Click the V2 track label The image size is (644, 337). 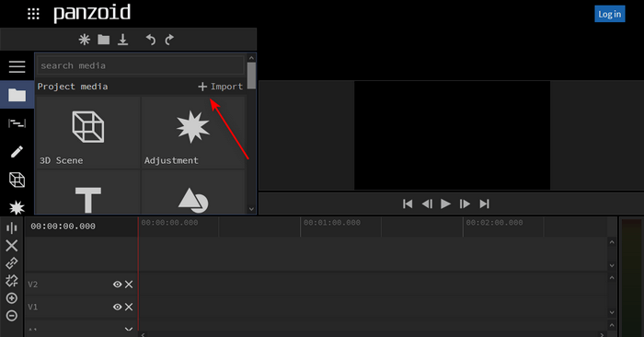[x=33, y=285]
